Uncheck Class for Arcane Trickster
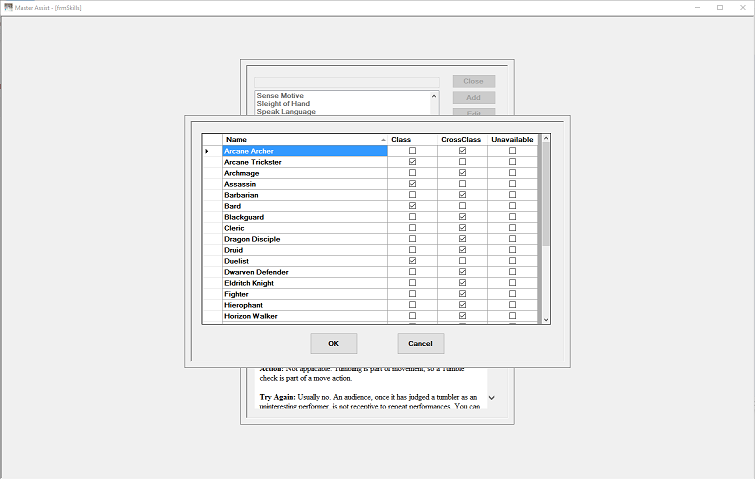The width and height of the screenshot is (755, 479). 412,162
